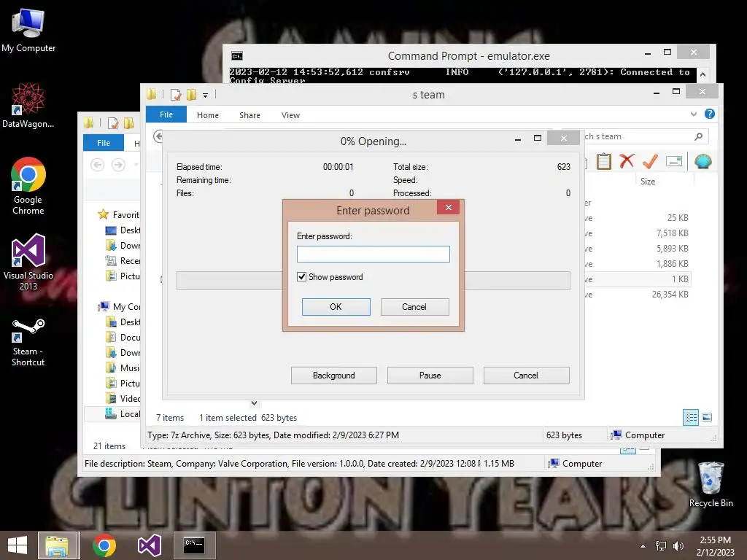
Task: Click the Pause button
Action: point(430,376)
